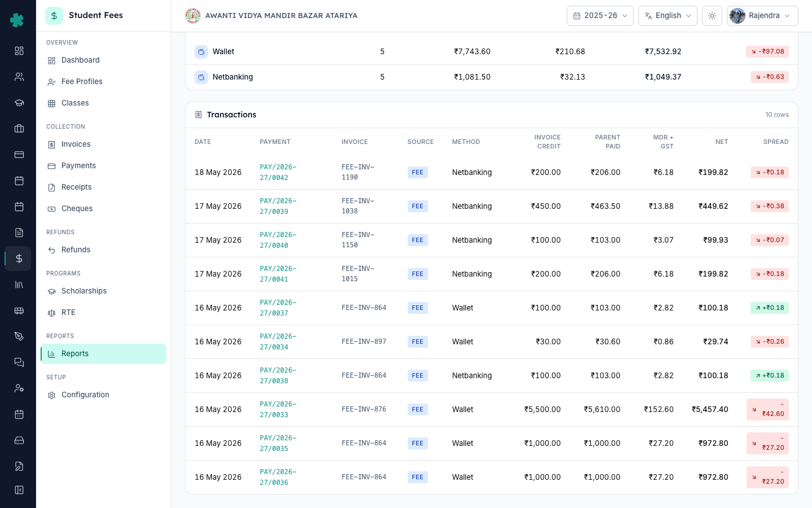The height and width of the screenshot is (508, 812).
Task: Click the MDR + GST column header
Action: (663, 142)
